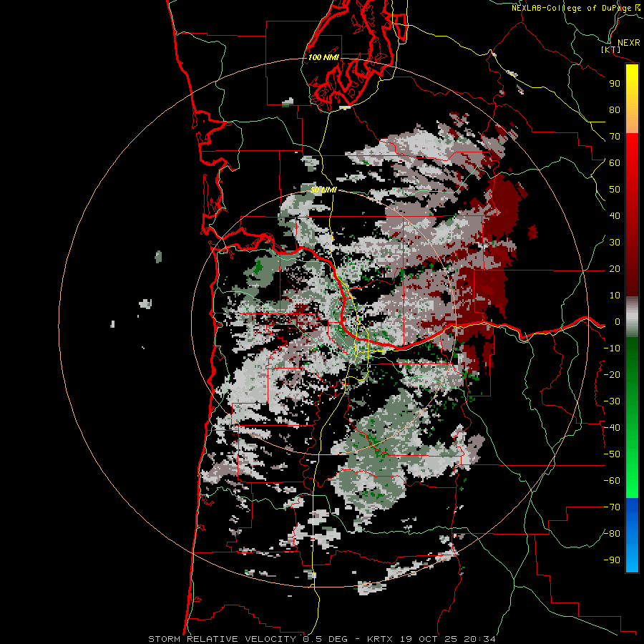Image resolution: width=644 pixels, height=644 pixels.
Task: Click the -50 value on the velocity scale
Action: (612, 454)
